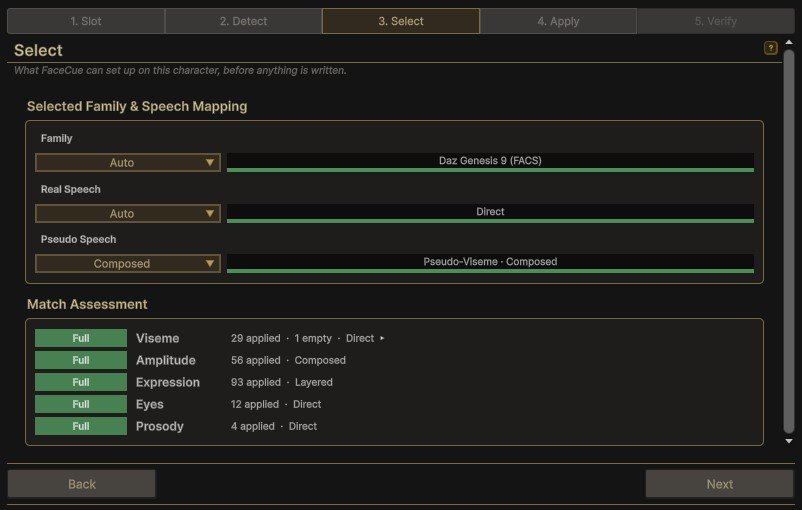Image resolution: width=802 pixels, height=510 pixels.
Task: Click the '1 empty' Viseme text
Action: (x=313, y=338)
